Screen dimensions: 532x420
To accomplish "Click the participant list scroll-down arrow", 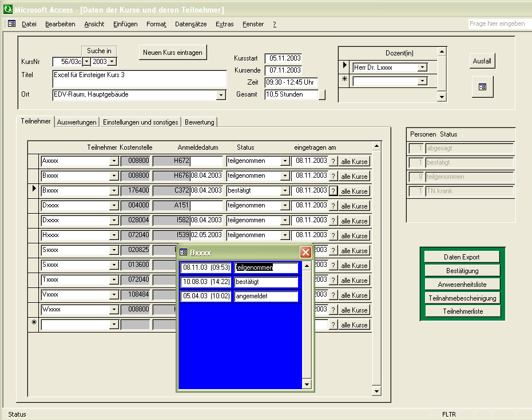I will click(376, 391).
